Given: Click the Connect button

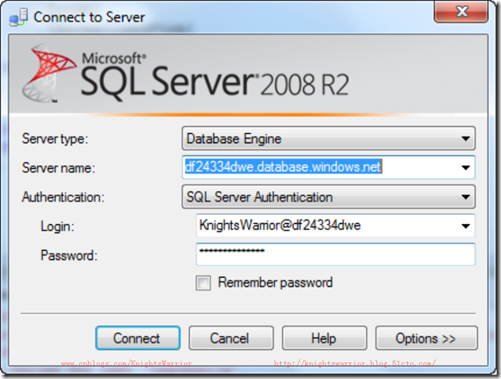Looking at the screenshot, I should point(138,338).
